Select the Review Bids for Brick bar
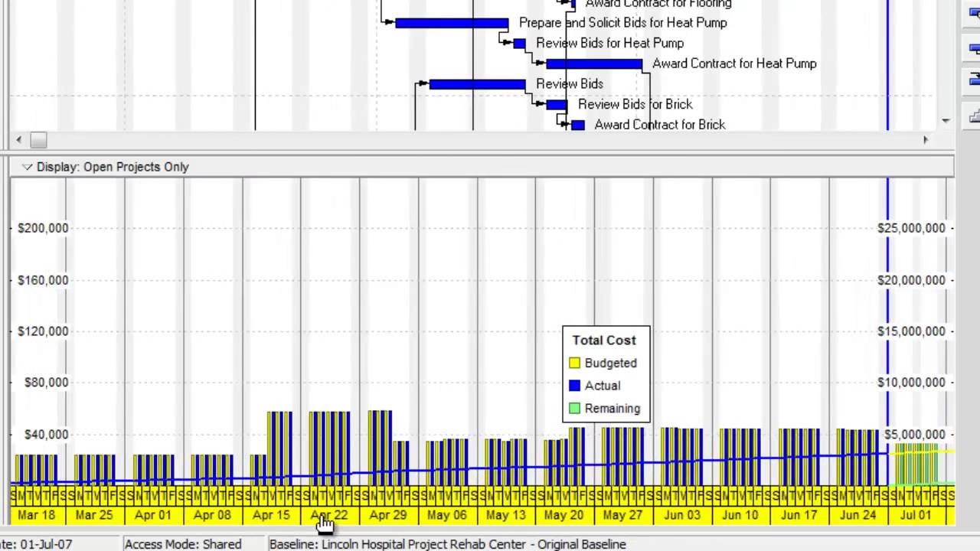Viewport: 980px width, 551px height. 557,105
